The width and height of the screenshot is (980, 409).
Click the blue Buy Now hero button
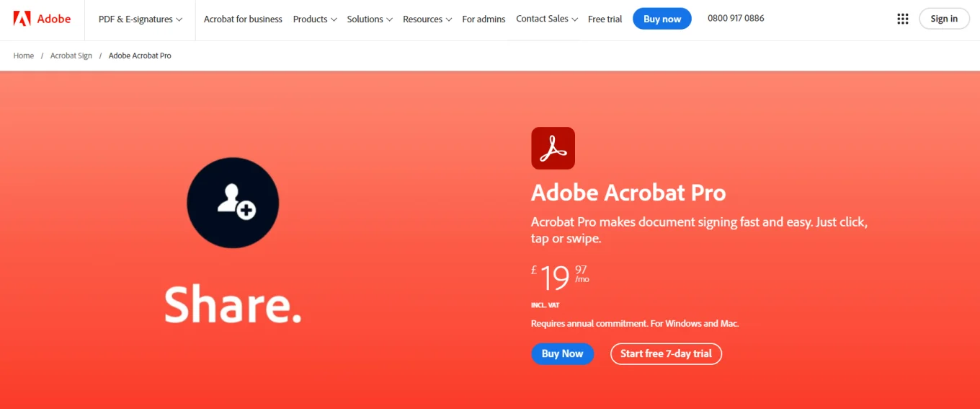[x=562, y=353]
